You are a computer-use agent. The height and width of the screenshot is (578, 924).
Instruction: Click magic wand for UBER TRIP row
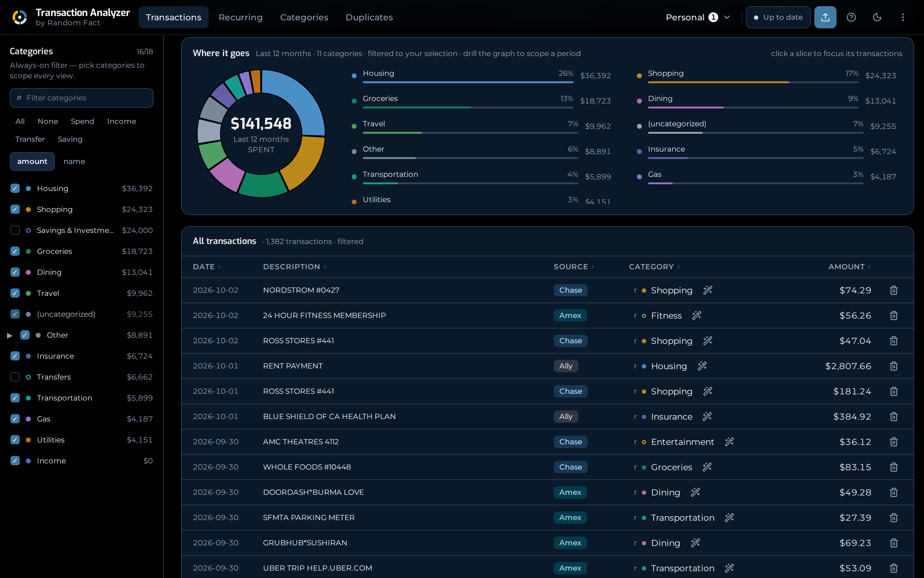coord(729,568)
